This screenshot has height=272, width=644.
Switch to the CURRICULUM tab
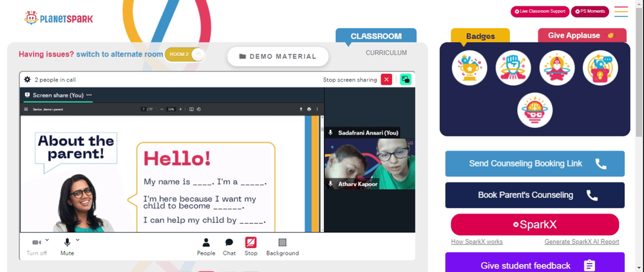pyautogui.click(x=386, y=53)
